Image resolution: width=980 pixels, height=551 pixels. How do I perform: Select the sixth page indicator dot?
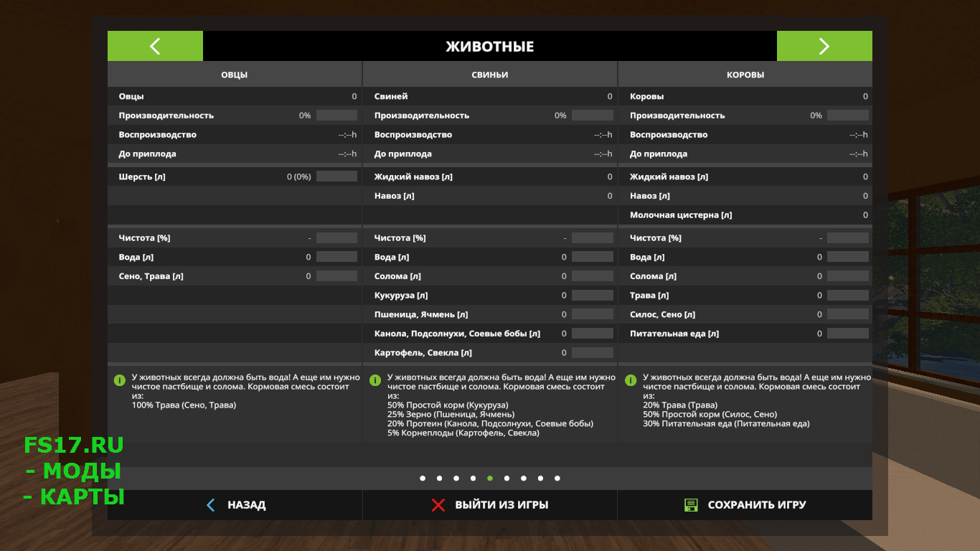pos(507,479)
